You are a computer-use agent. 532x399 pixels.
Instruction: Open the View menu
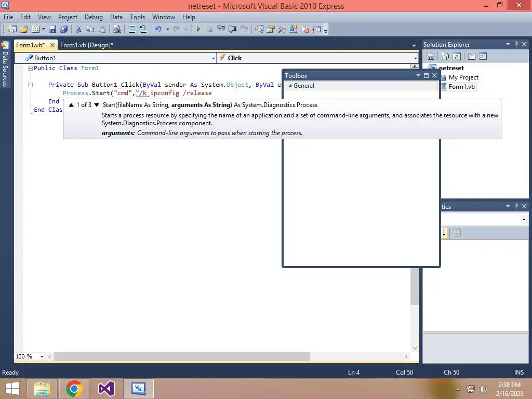[x=44, y=17]
